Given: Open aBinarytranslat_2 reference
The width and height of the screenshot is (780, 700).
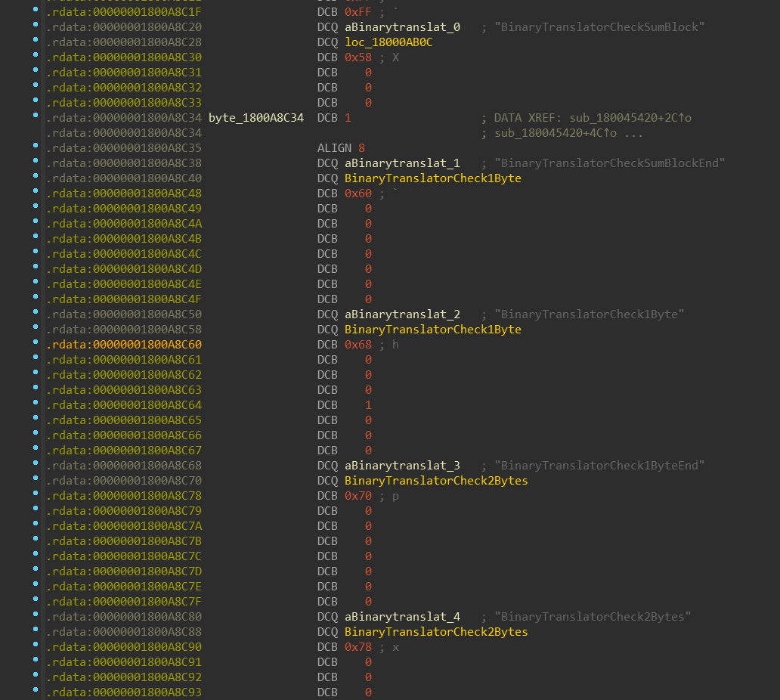Looking at the screenshot, I should coord(402,314).
